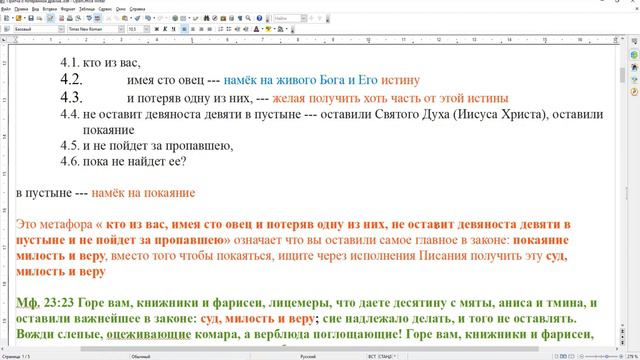Open the Undo history dropdown arrow

click(x=154, y=18)
